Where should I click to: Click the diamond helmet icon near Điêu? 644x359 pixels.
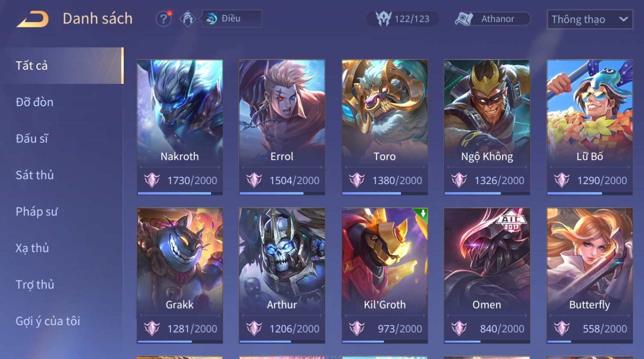tap(187, 19)
